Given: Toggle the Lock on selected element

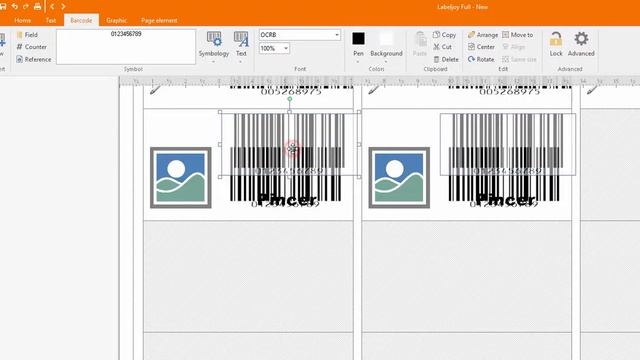Looking at the screenshot, I should click(556, 44).
